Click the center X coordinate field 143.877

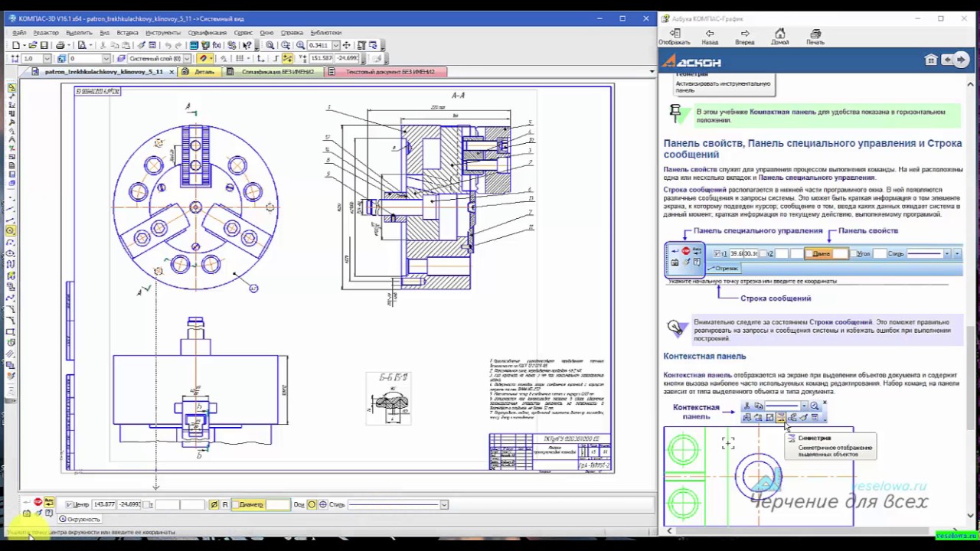point(104,504)
